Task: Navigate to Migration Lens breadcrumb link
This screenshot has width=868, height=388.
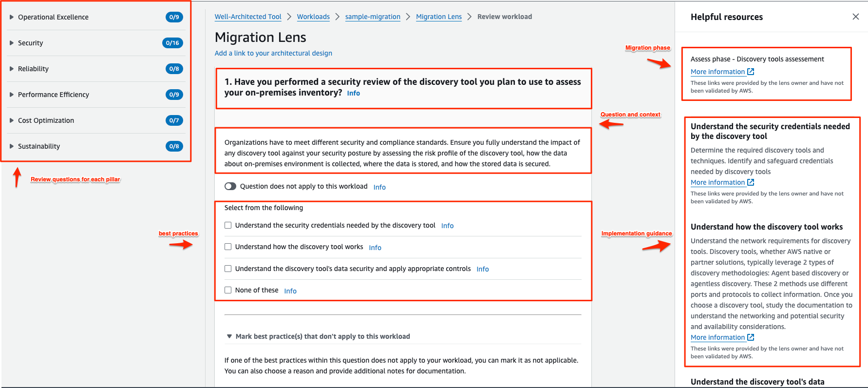Action: click(439, 17)
